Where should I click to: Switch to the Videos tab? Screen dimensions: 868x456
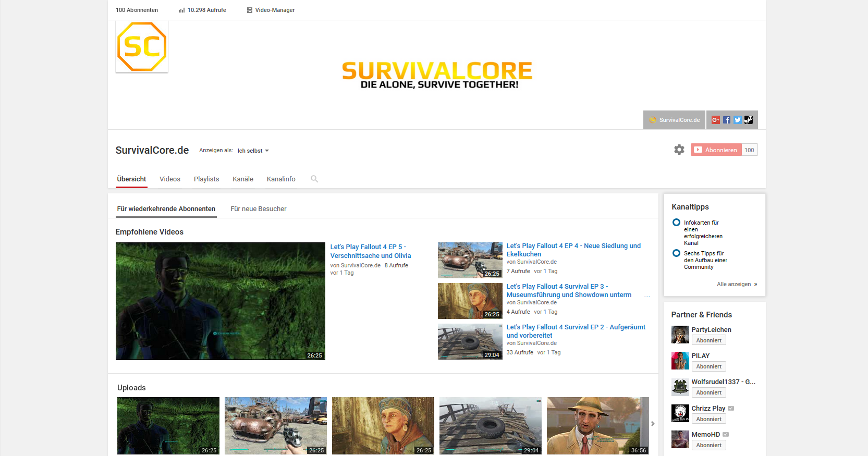click(170, 179)
